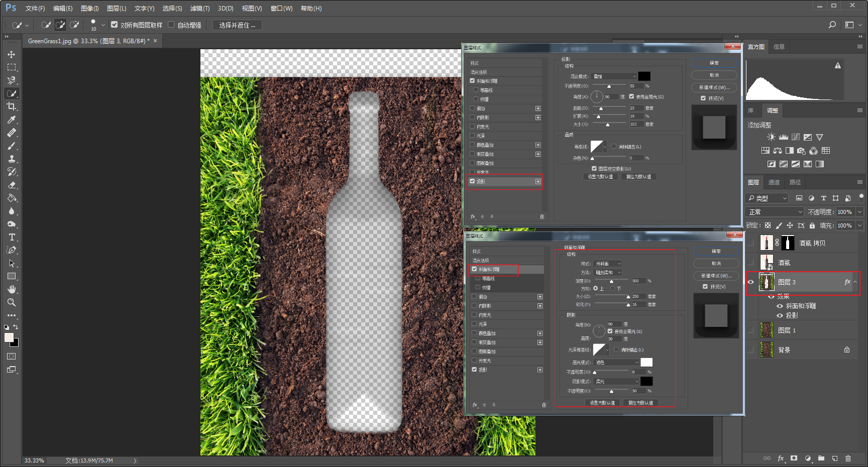
Task: Open the search icon in options bar
Action: (x=832, y=25)
